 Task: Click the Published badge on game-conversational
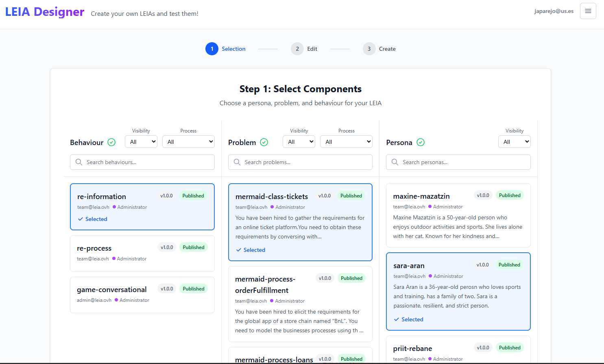(x=193, y=288)
